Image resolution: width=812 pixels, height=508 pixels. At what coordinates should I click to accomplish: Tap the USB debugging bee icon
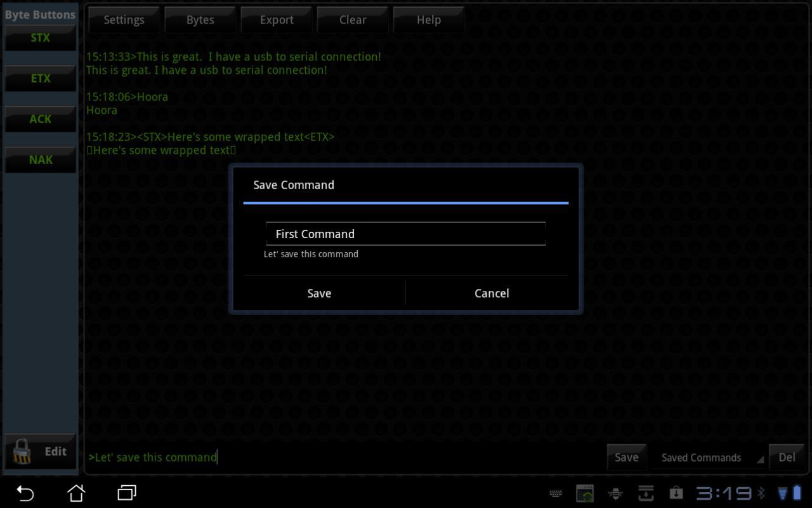(x=615, y=493)
